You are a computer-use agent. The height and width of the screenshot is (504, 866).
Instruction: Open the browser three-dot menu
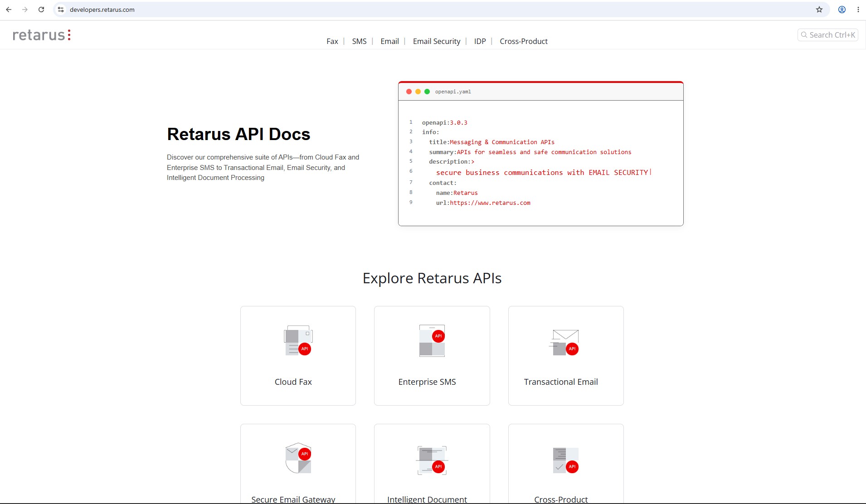point(858,10)
